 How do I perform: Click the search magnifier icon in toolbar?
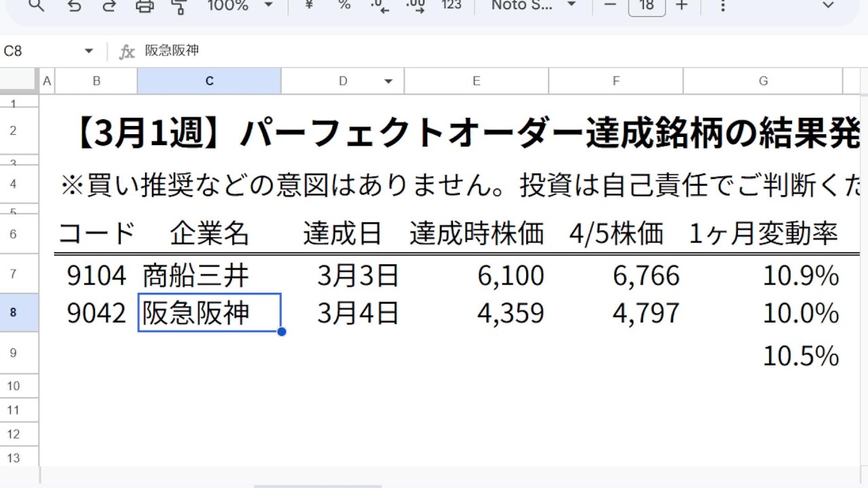[x=37, y=5]
